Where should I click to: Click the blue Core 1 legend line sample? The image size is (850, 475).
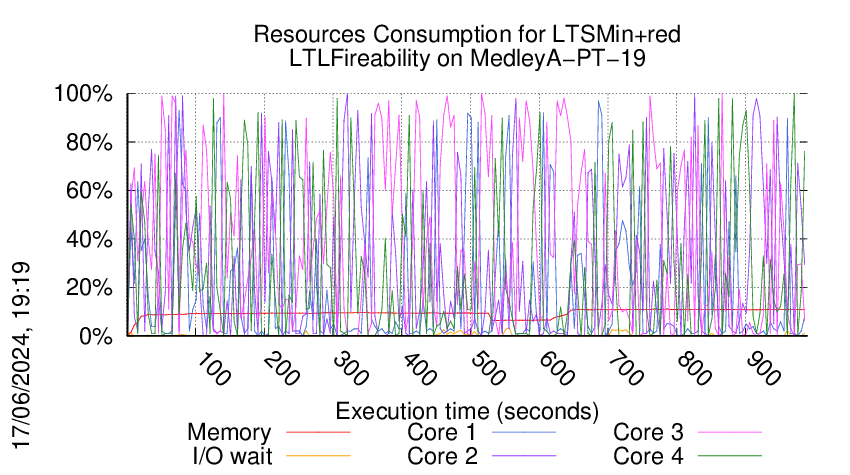pyautogui.click(x=524, y=433)
